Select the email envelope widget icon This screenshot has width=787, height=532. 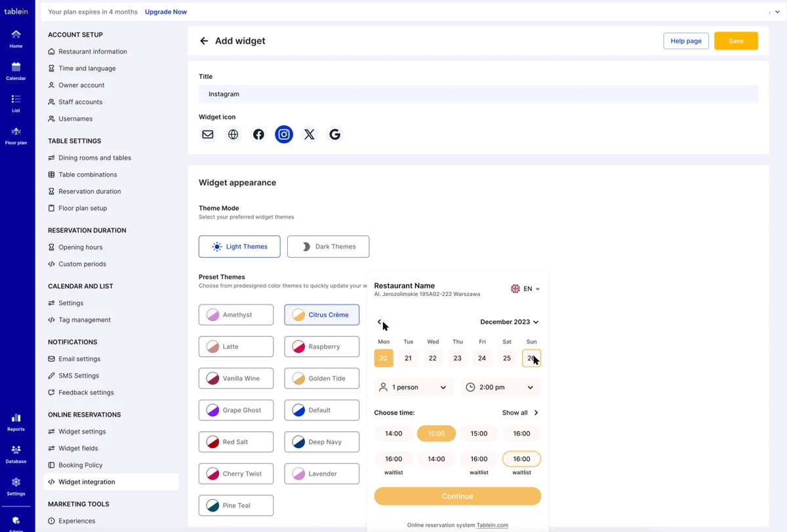pyautogui.click(x=207, y=134)
